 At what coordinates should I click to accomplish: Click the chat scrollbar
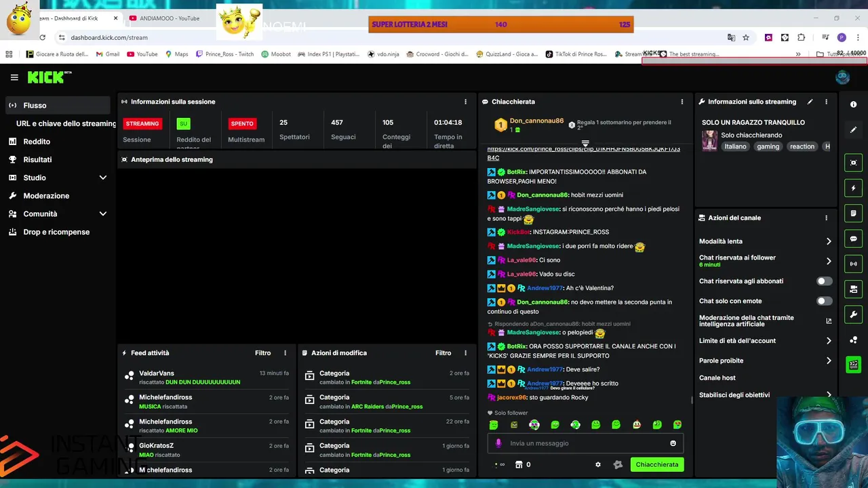pos(691,400)
